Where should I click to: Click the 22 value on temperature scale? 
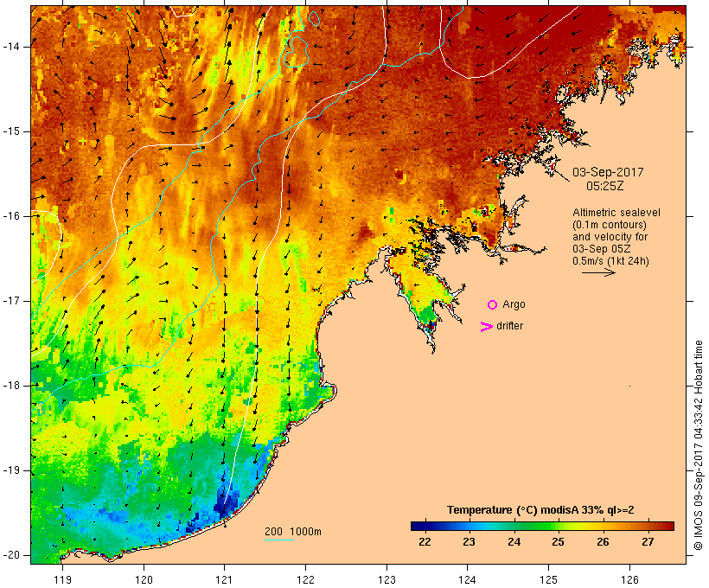(x=425, y=542)
